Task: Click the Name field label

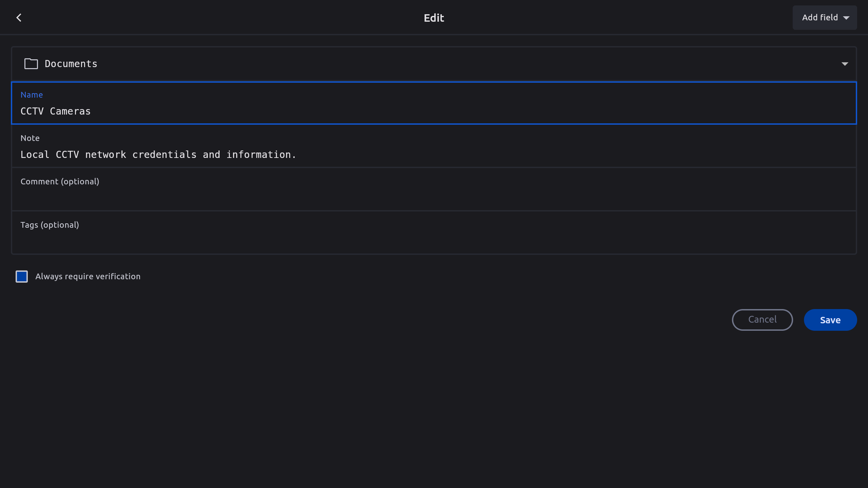Action: (x=32, y=95)
